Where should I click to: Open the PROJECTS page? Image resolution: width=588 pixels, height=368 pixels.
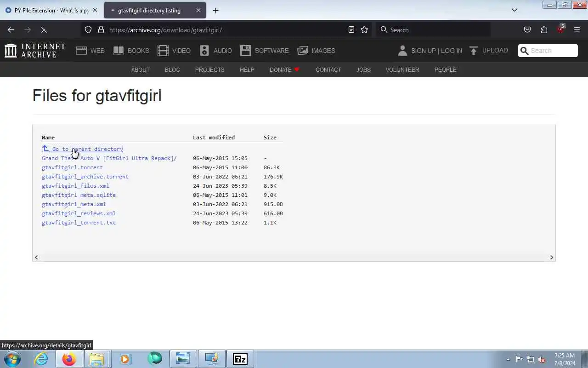pyautogui.click(x=210, y=70)
